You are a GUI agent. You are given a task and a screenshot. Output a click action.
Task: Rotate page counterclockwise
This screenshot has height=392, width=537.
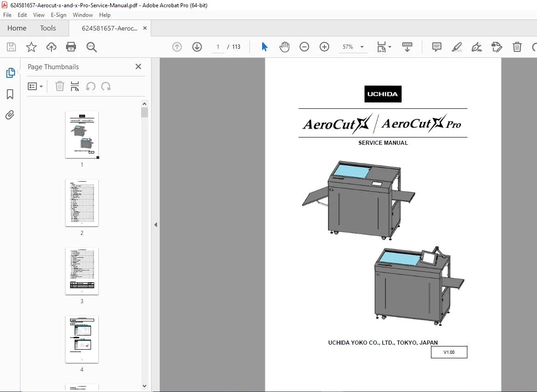coord(91,87)
